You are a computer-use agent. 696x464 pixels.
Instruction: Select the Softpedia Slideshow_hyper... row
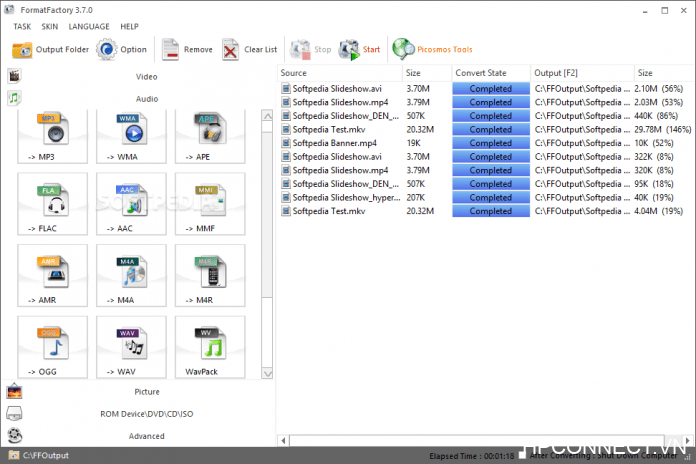tap(486, 198)
